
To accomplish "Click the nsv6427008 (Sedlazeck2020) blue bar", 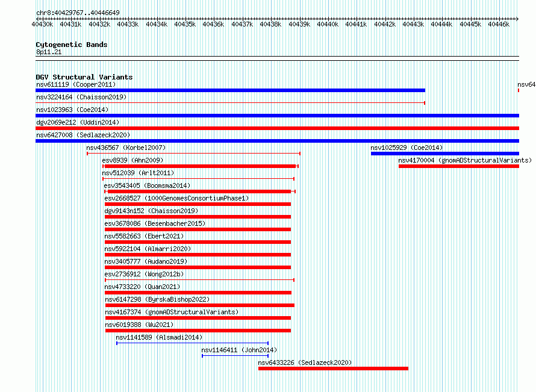I will click(x=277, y=141).
